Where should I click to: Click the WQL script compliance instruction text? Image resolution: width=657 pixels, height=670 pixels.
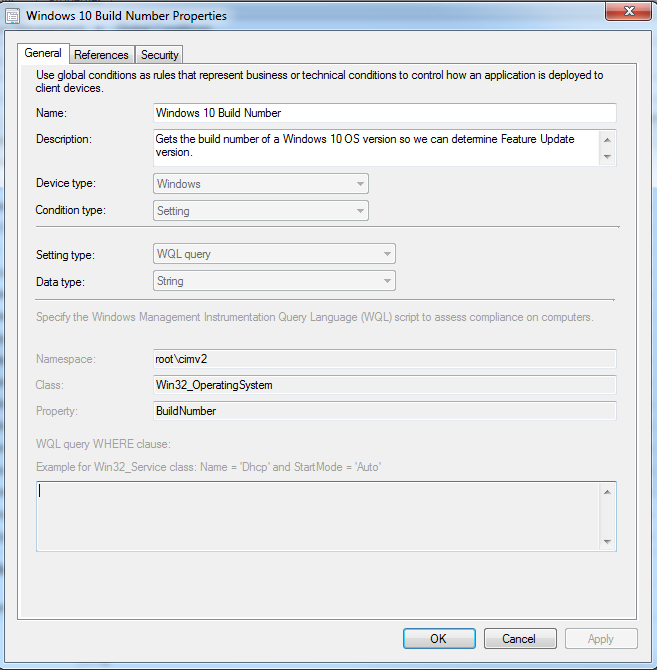314,317
